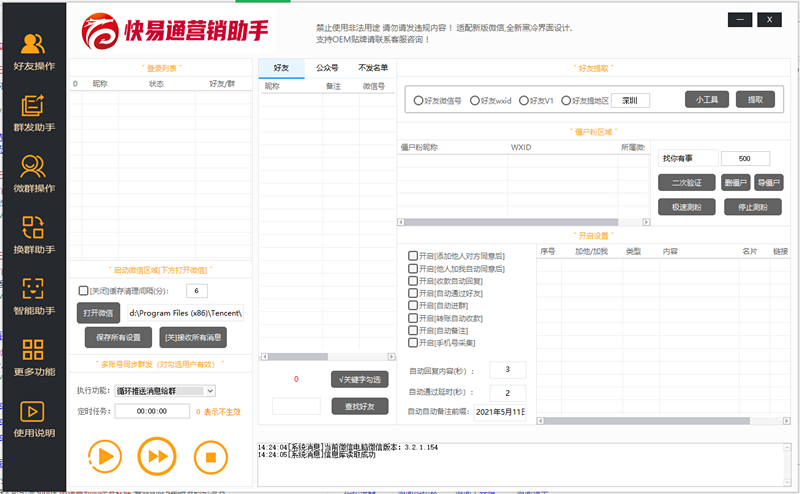
Task: Click the 僵尸粉昵称 column header
Action: (x=419, y=147)
